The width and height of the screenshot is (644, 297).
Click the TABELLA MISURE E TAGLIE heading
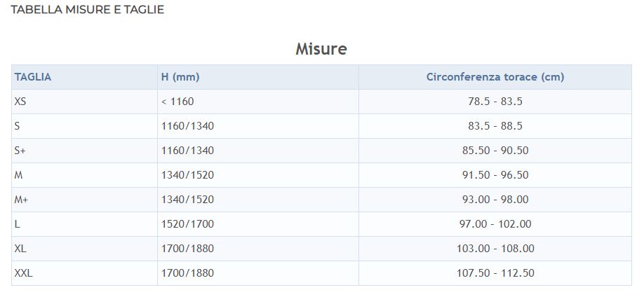[88, 10]
